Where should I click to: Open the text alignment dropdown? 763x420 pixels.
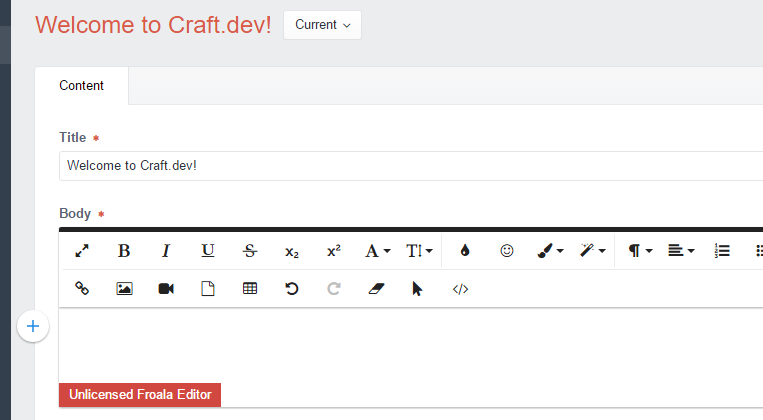click(x=681, y=251)
